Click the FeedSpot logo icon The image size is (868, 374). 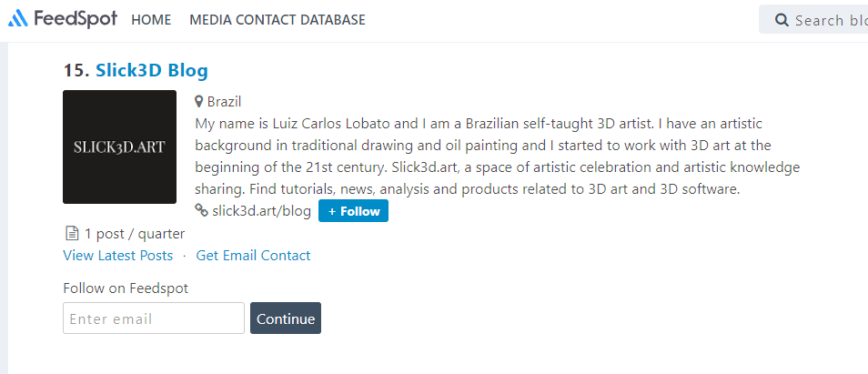pos(17,19)
